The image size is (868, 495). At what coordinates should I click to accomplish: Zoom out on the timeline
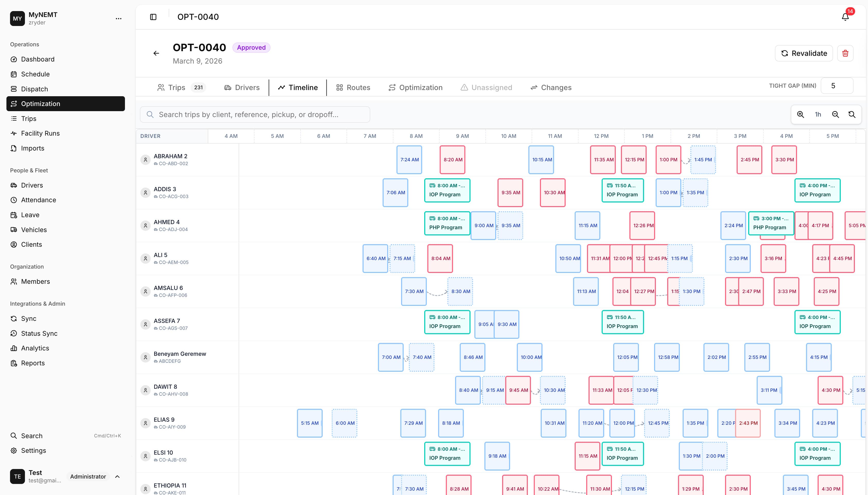click(835, 114)
